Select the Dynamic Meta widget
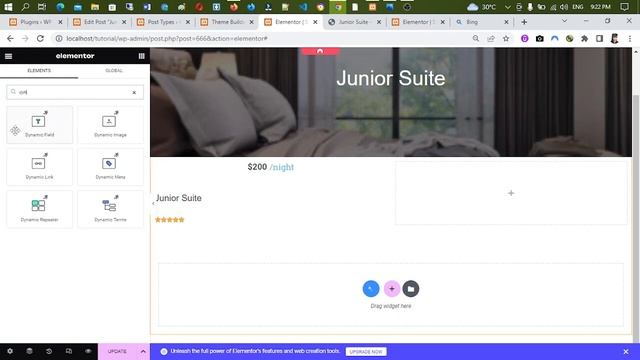The width and height of the screenshot is (640, 360). 111,167
